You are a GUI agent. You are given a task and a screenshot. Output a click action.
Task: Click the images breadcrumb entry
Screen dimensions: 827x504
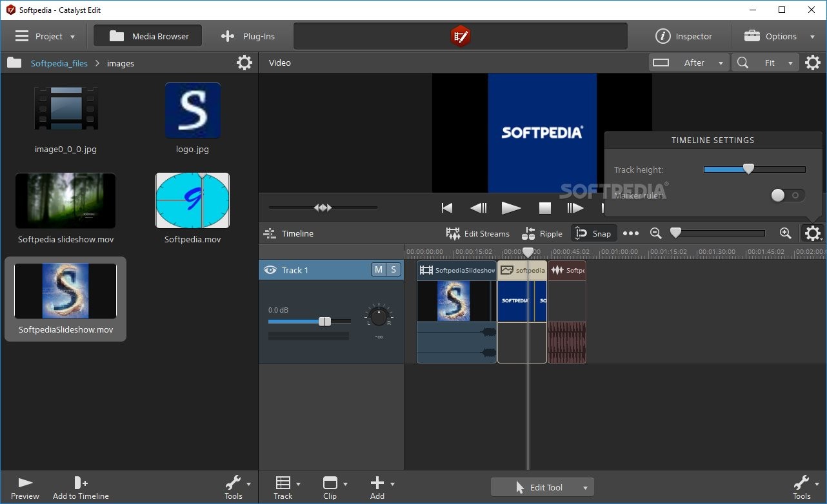tap(121, 63)
